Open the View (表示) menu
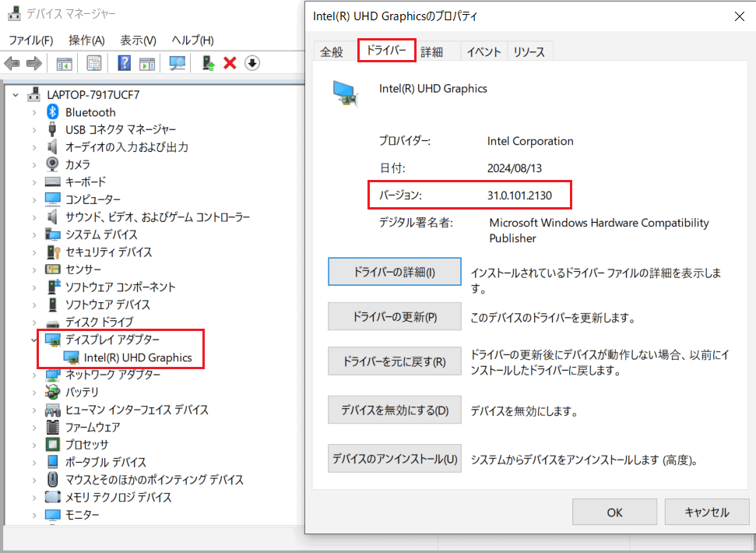Viewport: 756px width, 553px height. tap(139, 40)
